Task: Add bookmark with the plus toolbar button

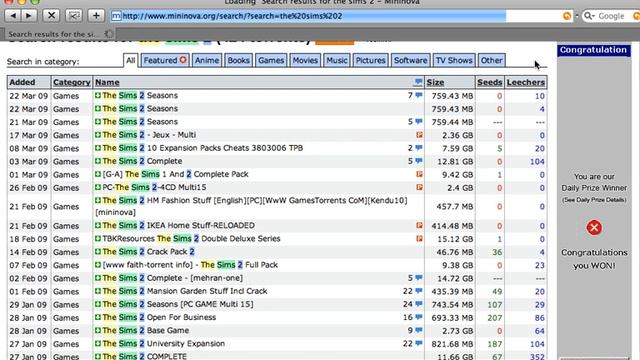Action: coord(96,16)
